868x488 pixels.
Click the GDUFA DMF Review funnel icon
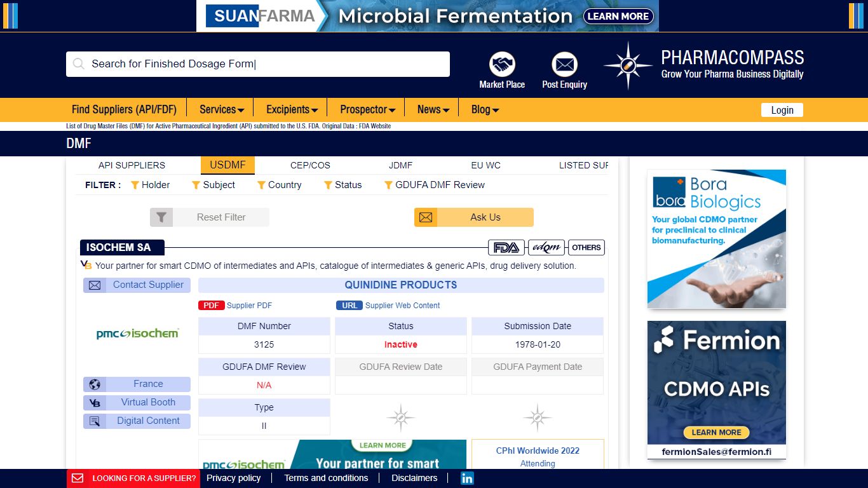388,185
